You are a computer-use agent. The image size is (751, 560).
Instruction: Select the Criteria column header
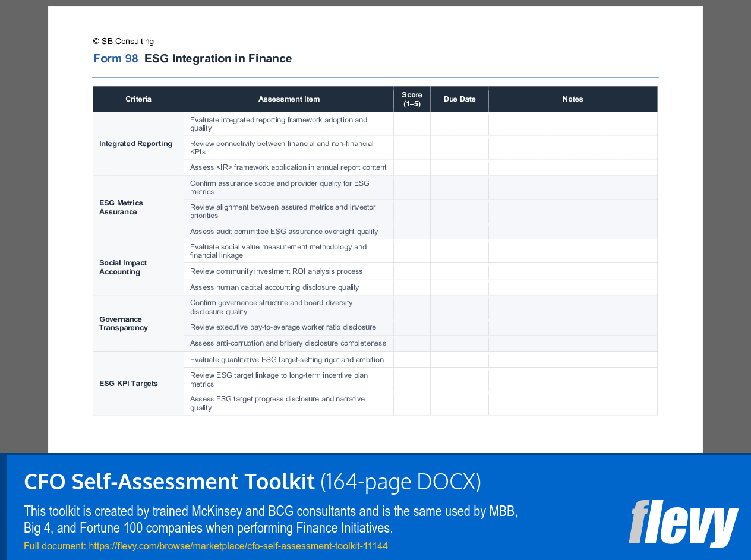click(138, 99)
